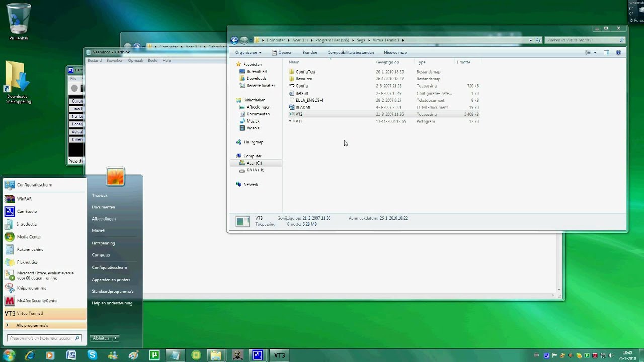The width and height of the screenshot is (644, 362).
Task: Open Microsoft Word from the taskbar
Action: click(x=71, y=355)
